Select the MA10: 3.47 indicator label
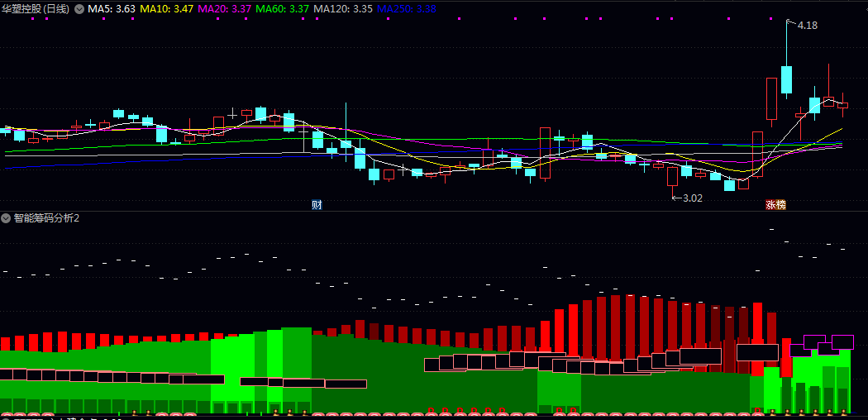 coord(166,9)
